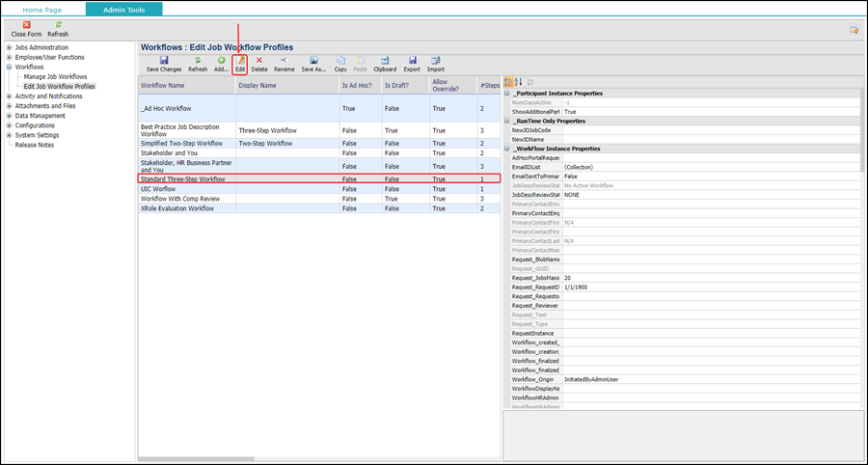Expand Activity and Notifications node
This screenshot has height=465, width=868.
[9, 96]
